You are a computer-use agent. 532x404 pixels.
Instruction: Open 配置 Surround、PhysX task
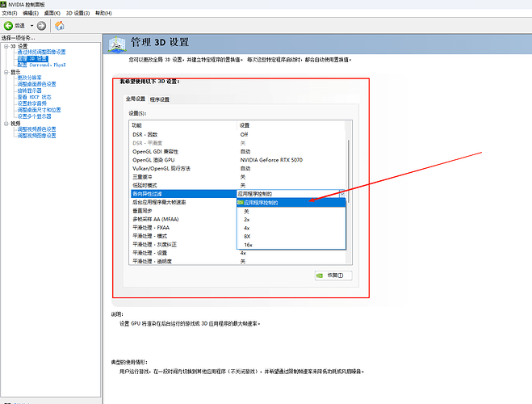[x=41, y=65]
